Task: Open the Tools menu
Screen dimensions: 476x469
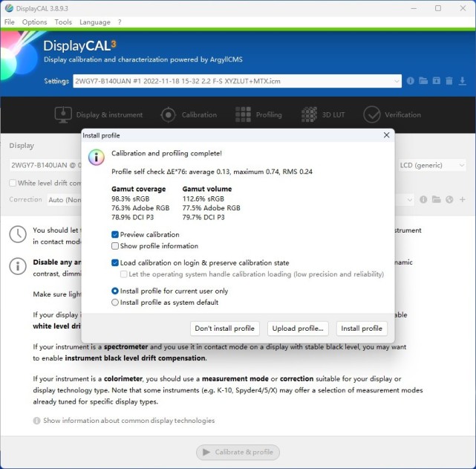Action: point(63,22)
